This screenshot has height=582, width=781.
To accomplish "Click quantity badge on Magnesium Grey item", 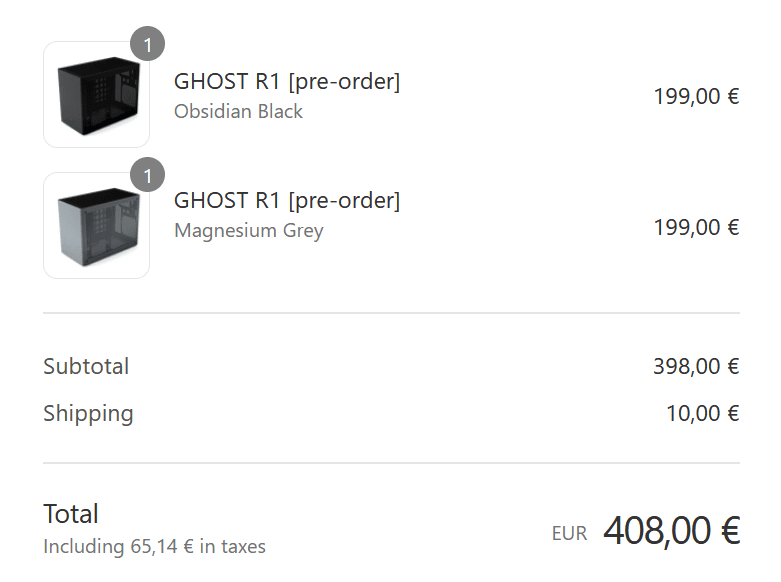I will (x=147, y=174).
